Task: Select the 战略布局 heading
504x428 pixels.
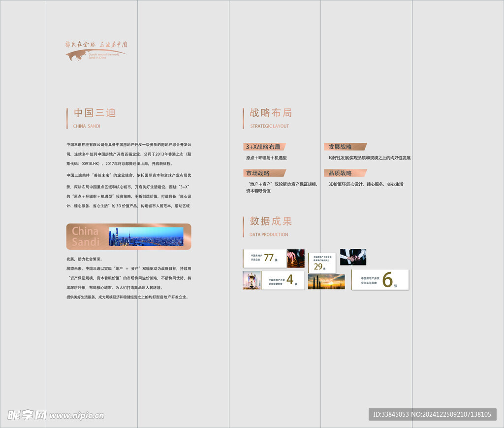Action: [271, 113]
